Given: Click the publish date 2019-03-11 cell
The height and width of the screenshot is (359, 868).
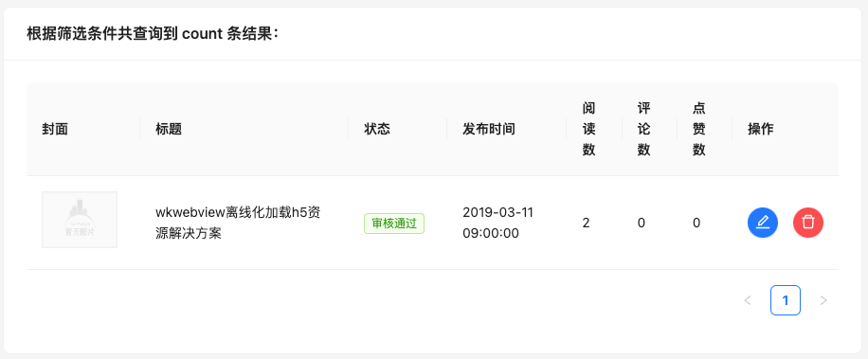Looking at the screenshot, I should tap(498, 223).
